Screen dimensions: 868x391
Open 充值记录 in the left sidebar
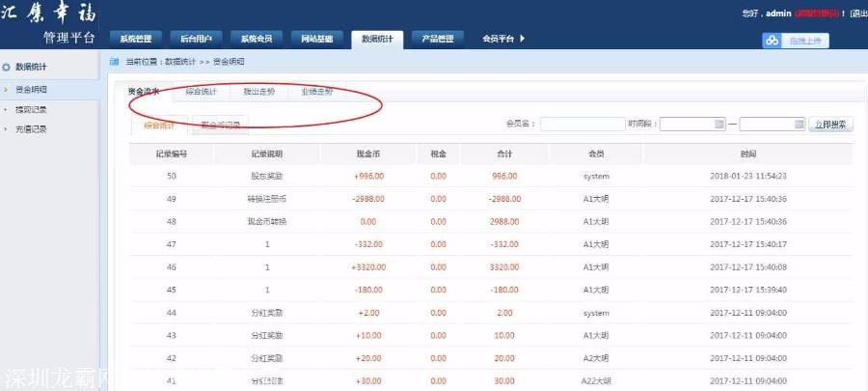[x=30, y=128]
